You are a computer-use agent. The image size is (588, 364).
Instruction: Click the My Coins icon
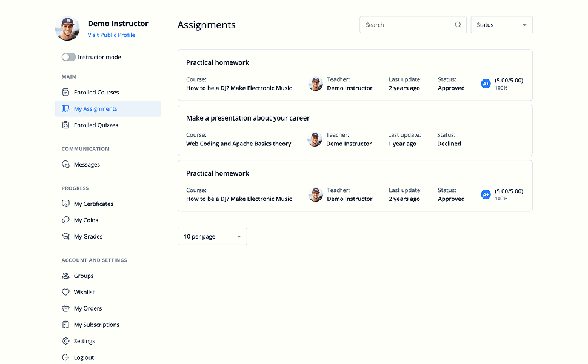pyautogui.click(x=66, y=220)
